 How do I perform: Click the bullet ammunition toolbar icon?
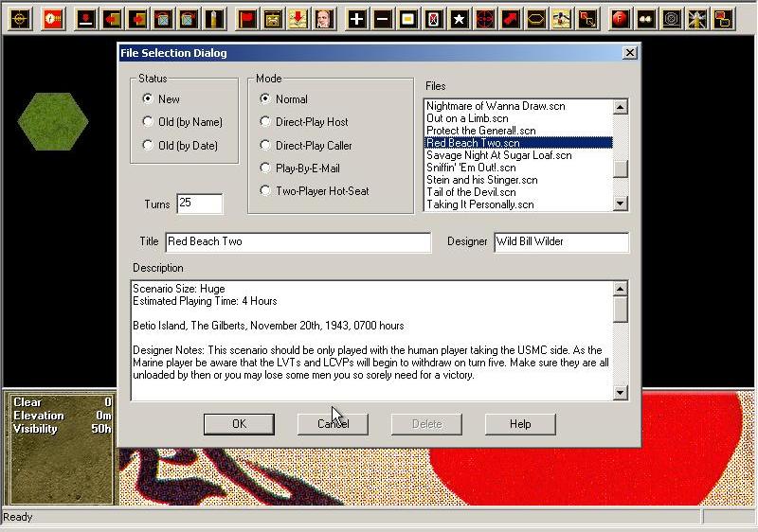pyautogui.click(x=214, y=18)
